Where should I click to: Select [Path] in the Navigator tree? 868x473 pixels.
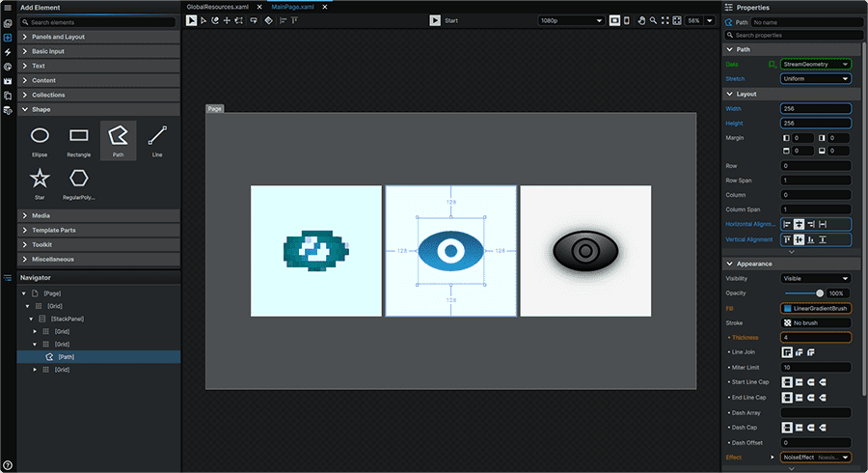(66, 357)
